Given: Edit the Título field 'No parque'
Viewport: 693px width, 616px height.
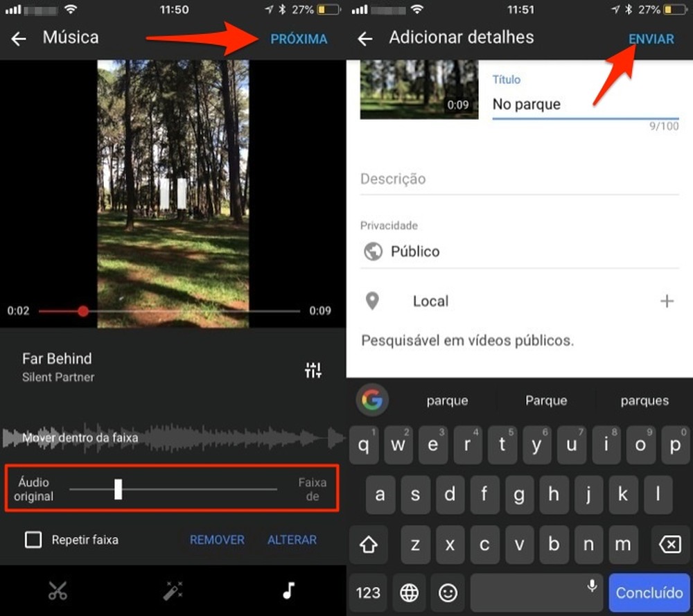Looking at the screenshot, I should [586, 105].
